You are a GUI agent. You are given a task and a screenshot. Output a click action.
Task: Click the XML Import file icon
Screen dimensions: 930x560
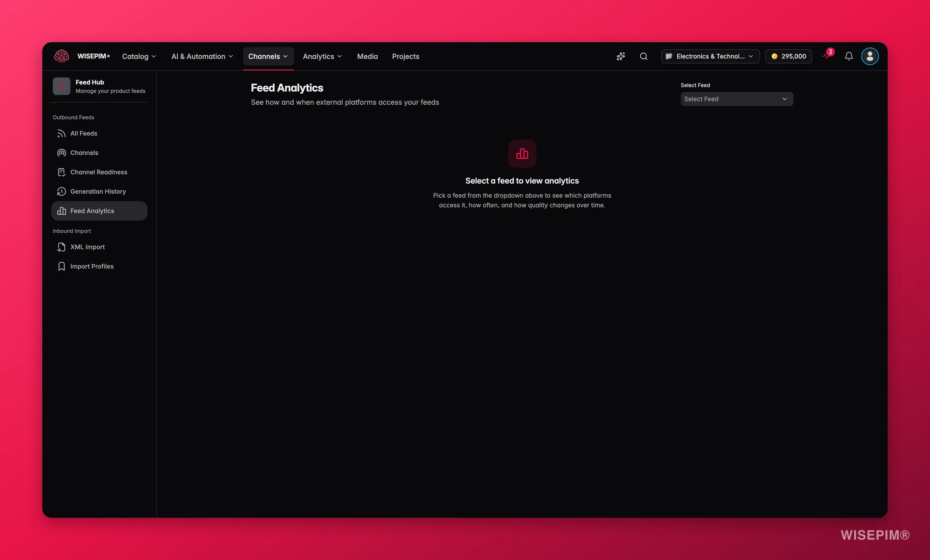tap(61, 247)
